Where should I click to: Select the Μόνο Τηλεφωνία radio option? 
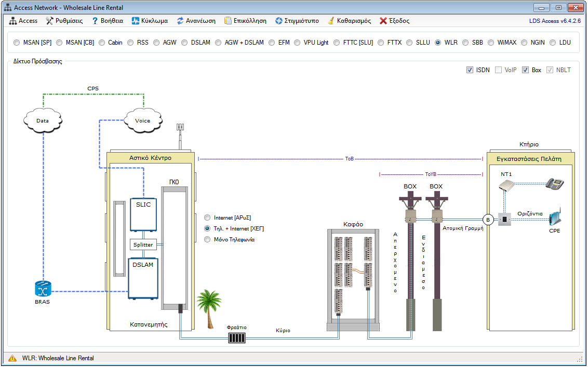[208, 239]
